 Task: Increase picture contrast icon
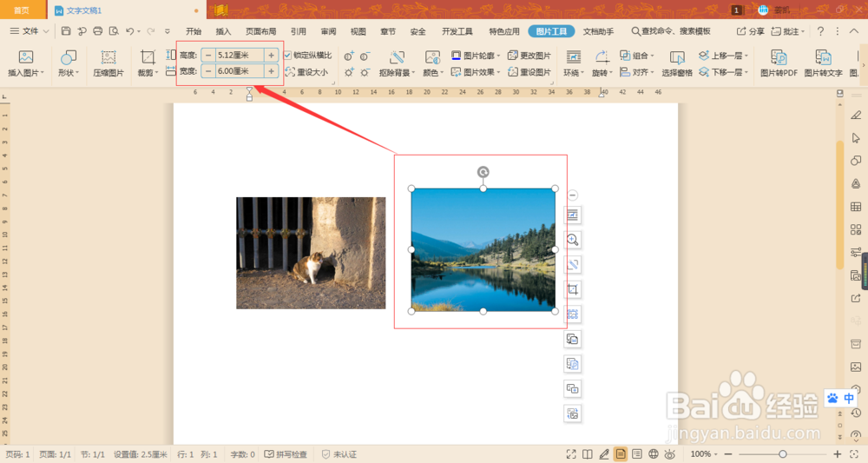349,56
